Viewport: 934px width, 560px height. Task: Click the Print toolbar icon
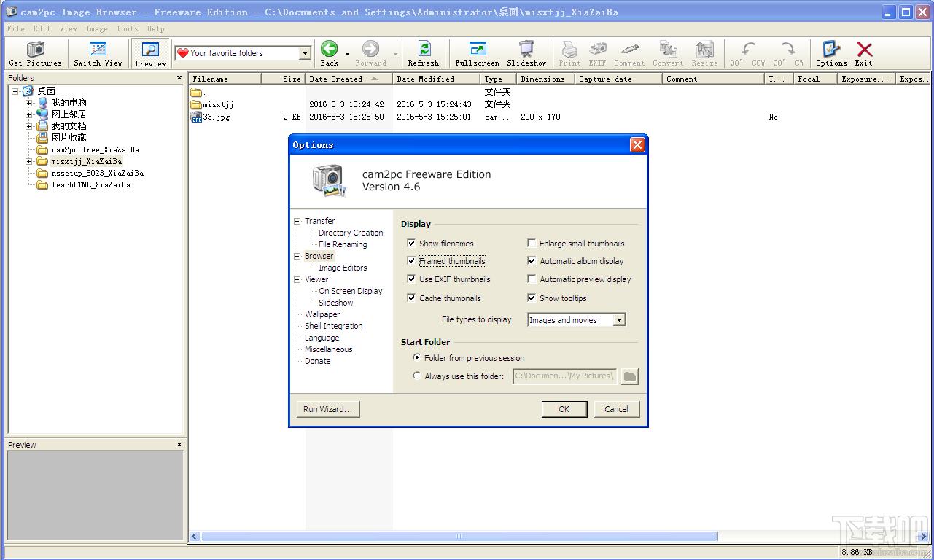[569, 49]
